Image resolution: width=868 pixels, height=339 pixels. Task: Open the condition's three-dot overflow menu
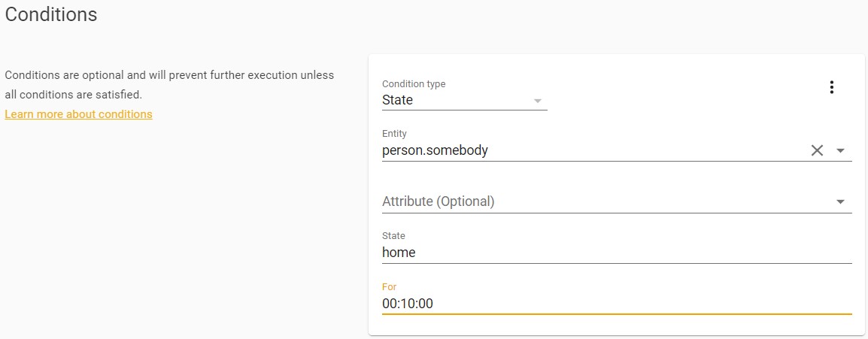click(831, 87)
